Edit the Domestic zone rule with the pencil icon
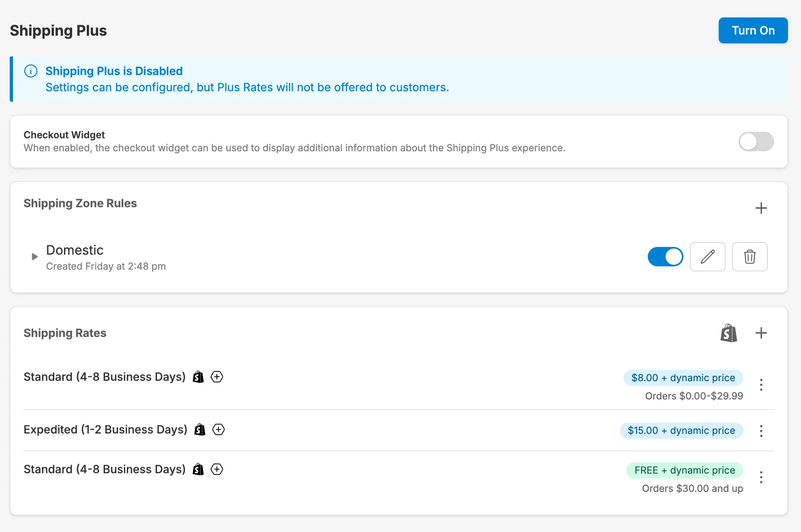The height and width of the screenshot is (532, 801). pos(707,257)
